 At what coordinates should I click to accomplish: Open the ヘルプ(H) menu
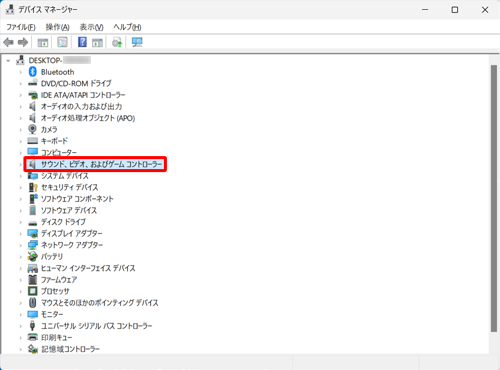pyautogui.click(x=127, y=27)
